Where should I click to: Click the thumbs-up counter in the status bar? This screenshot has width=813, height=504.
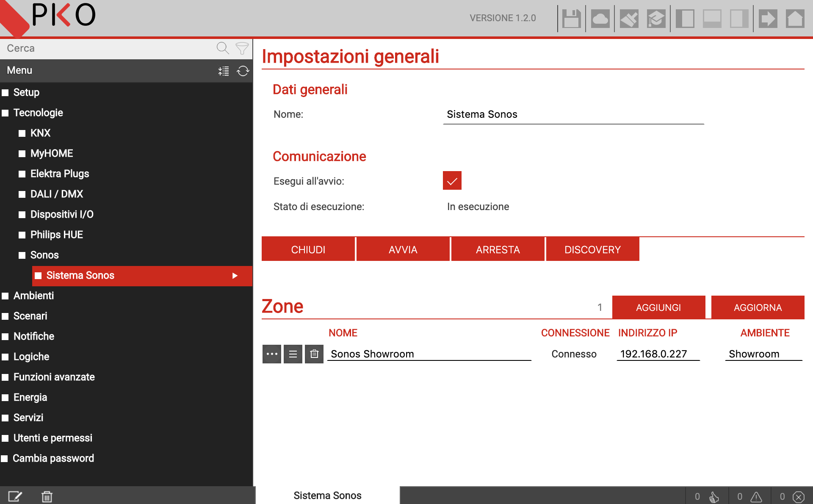(707, 496)
